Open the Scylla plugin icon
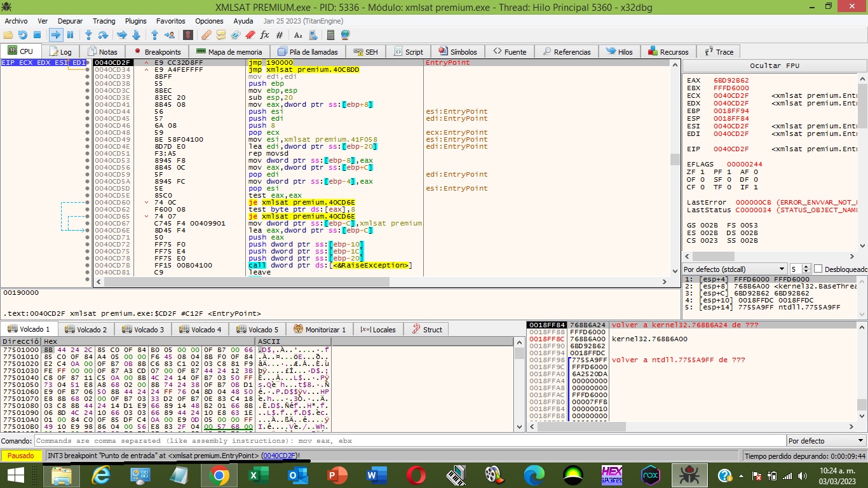This screenshot has height=488, width=868. tap(187, 35)
